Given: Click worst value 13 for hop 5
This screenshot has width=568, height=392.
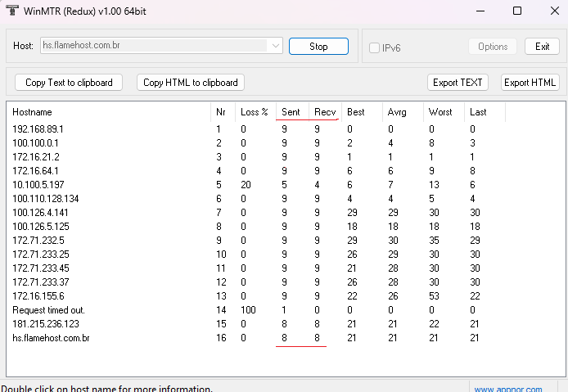Looking at the screenshot, I should (x=434, y=185).
